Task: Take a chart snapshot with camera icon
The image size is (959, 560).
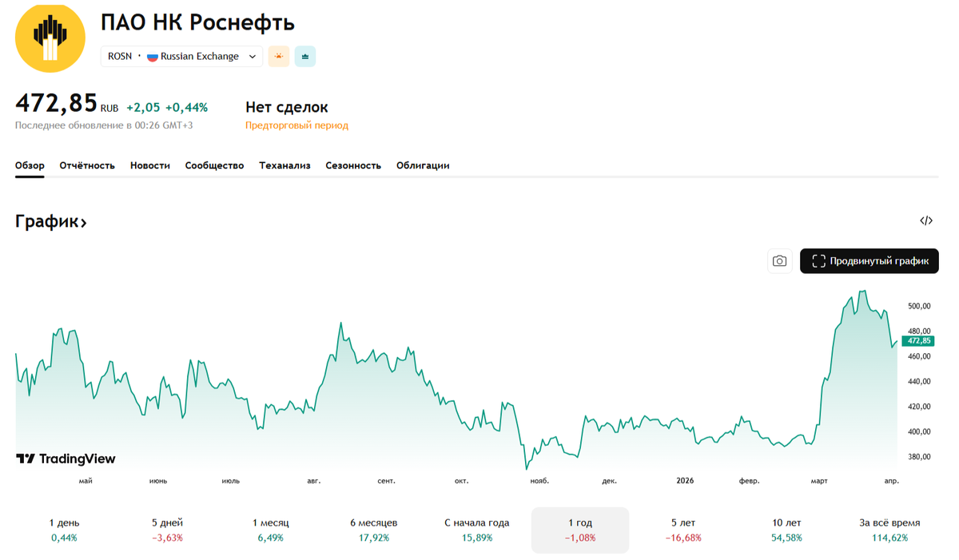Action: pos(780,261)
